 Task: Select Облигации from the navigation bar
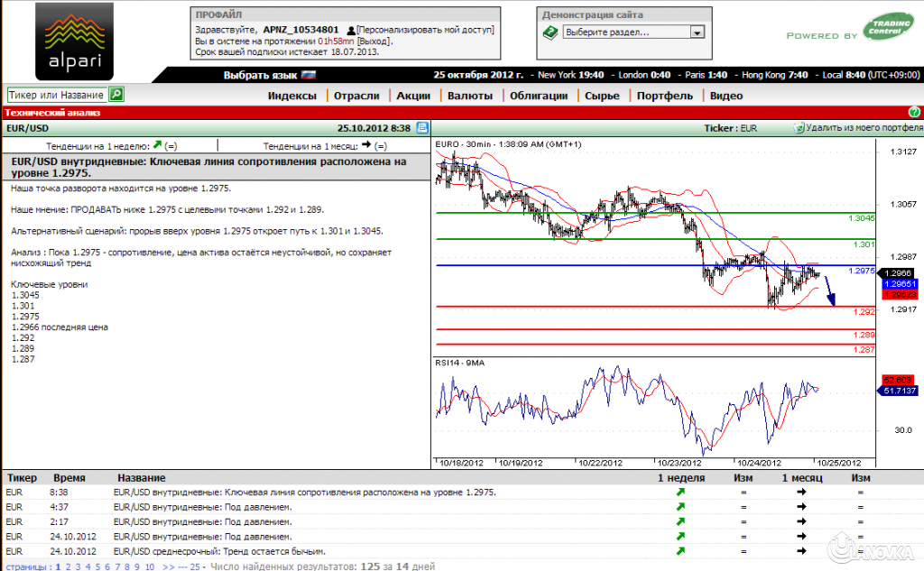coord(539,95)
